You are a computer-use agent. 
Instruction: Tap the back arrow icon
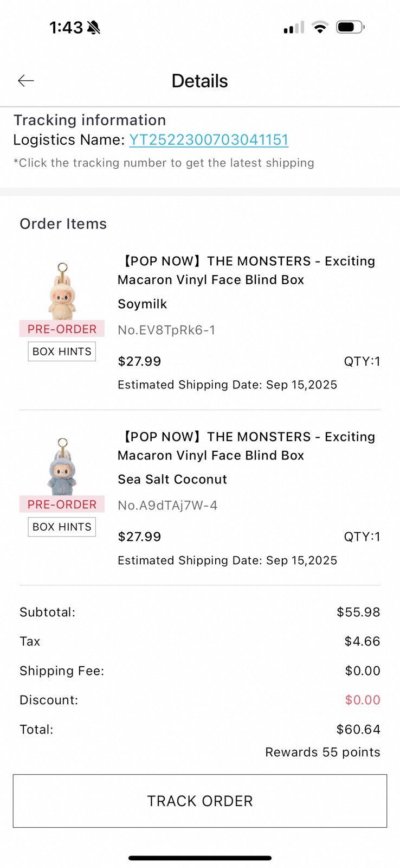tap(26, 81)
